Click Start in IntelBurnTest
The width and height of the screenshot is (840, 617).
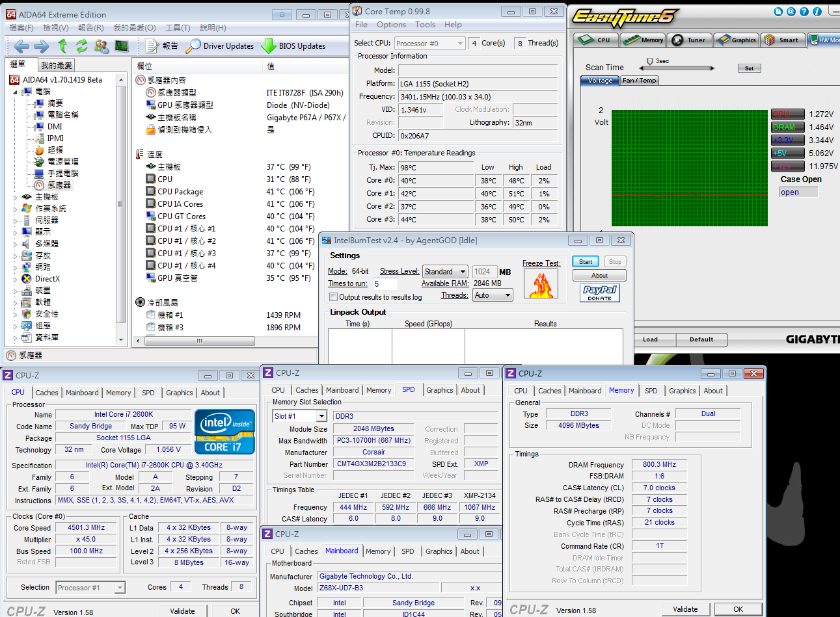586,262
